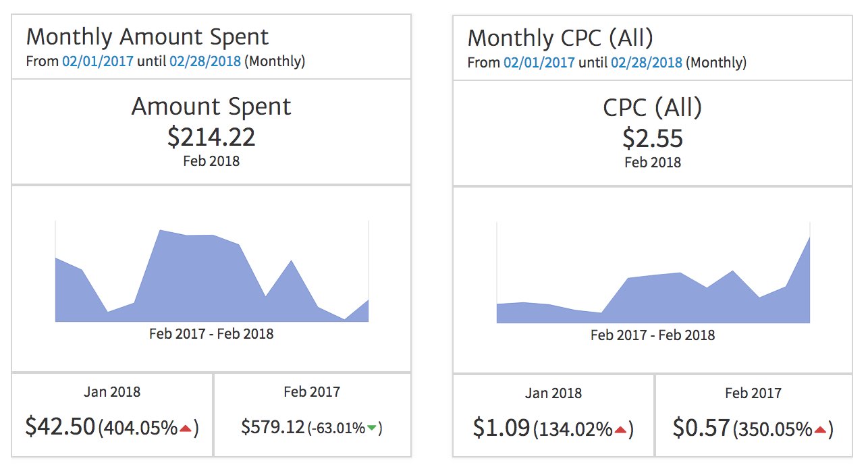The height and width of the screenshot is (471, 868).
Task: Select the Monthly Amount Spent widget title
Action: (x=147, y=36)
